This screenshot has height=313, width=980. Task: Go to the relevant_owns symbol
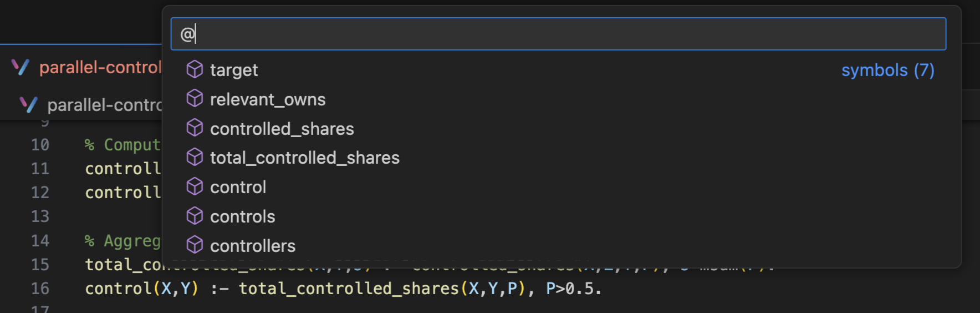pyautogui.click(x=562, y=99)
